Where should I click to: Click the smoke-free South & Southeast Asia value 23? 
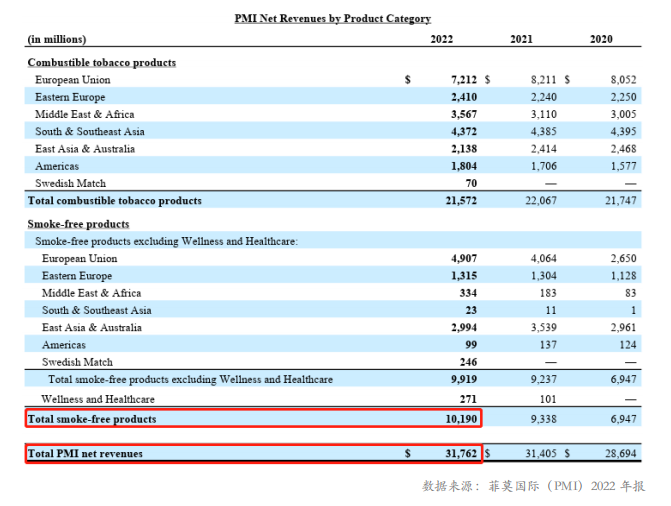pos(471,310)
